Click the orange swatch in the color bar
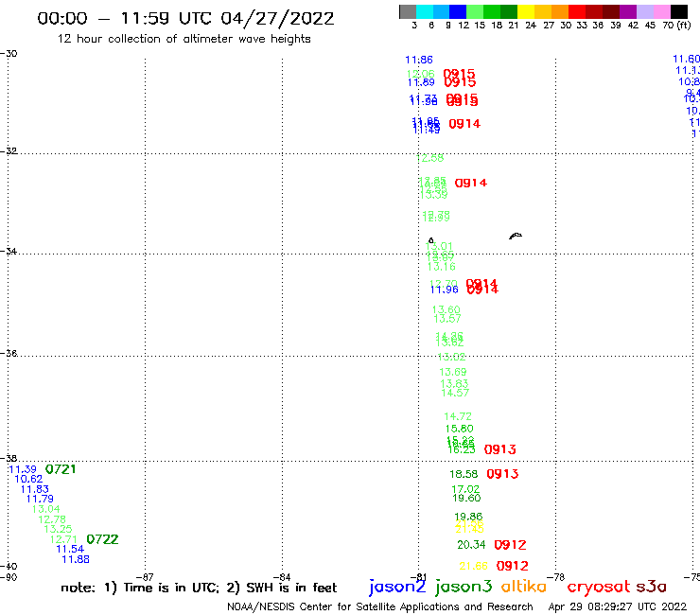 (x=560, y=11)
